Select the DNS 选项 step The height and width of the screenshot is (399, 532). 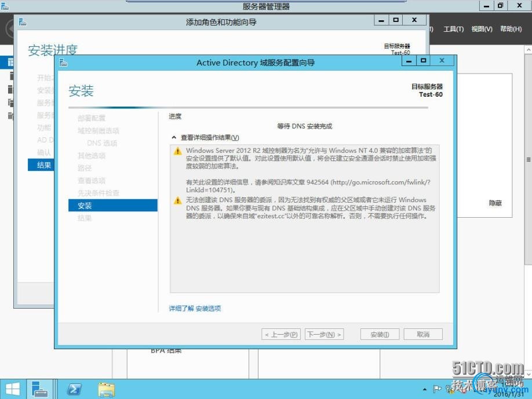pos(102,143)
